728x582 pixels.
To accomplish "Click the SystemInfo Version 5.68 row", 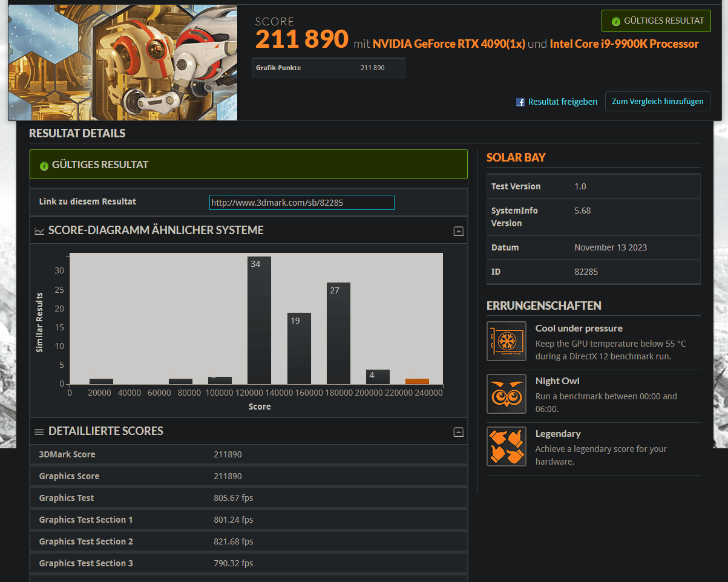I will [593, 217].
